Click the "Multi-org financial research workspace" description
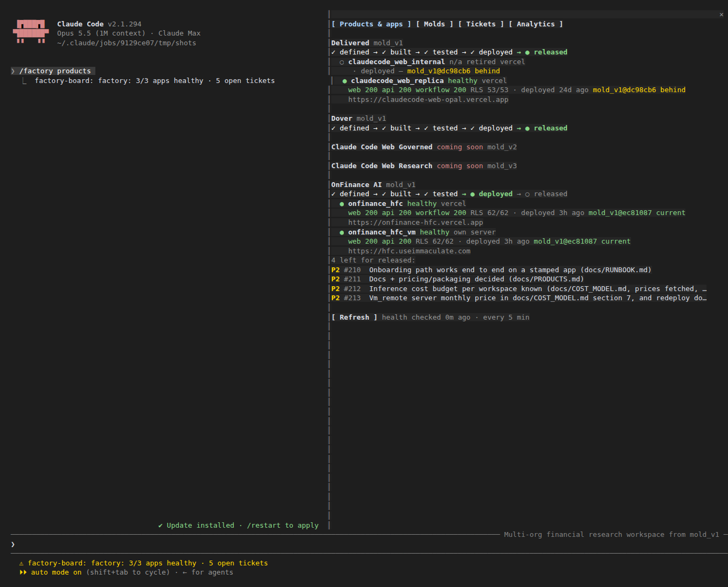The height and width of the screenshot is (587, 728). click(612, 535)
